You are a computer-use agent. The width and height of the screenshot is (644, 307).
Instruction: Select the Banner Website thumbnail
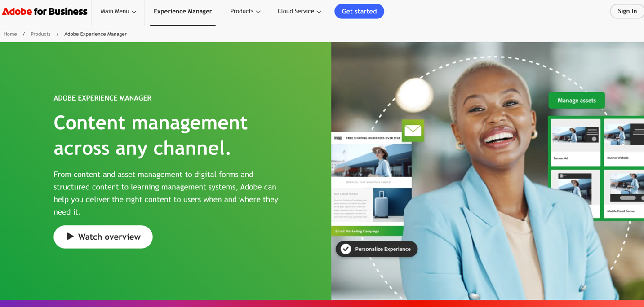tap(624, 142)
